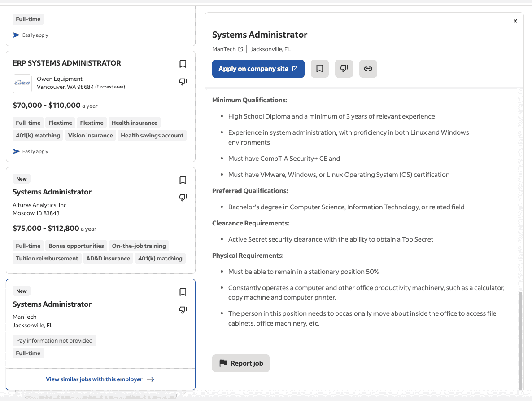
Task: Open ManTech company link in details
Action: click(x=227, y=49)
